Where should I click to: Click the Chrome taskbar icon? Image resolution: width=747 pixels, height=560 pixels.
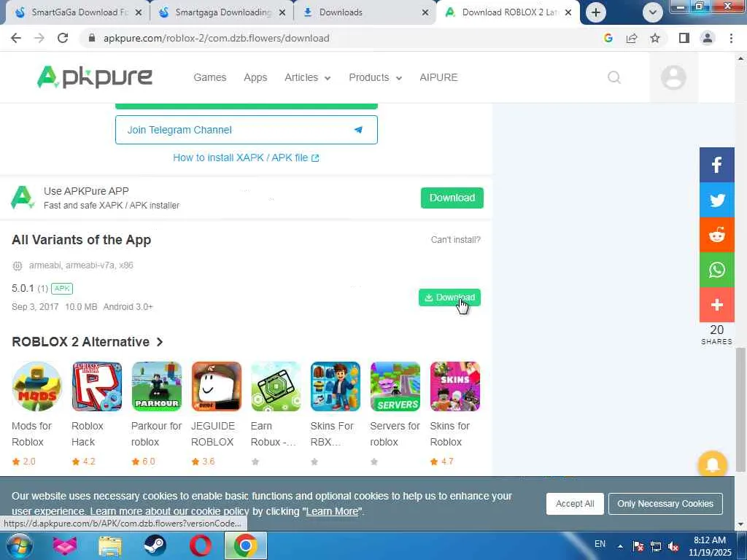[246, 545]
